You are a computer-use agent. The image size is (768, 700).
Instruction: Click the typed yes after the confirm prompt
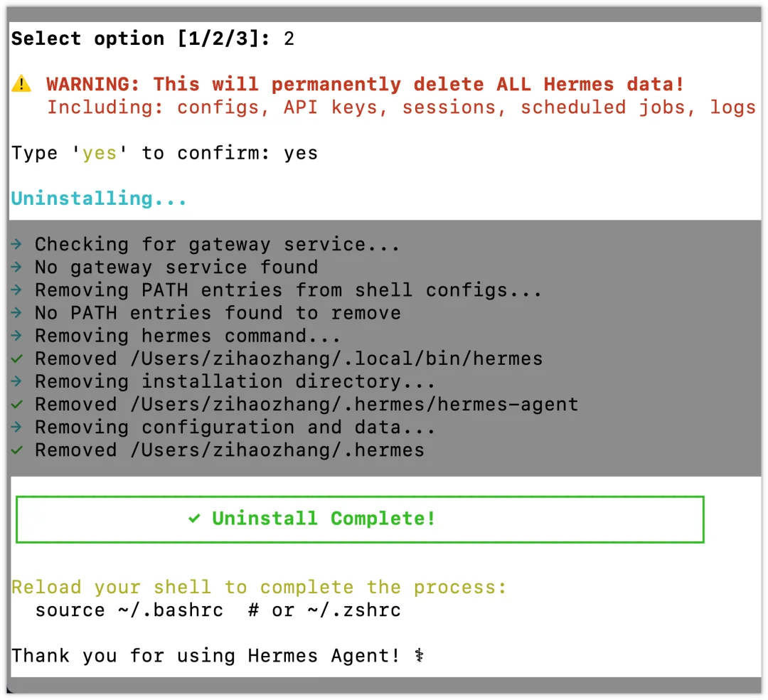pyautogui.click(x=301, y=153)
